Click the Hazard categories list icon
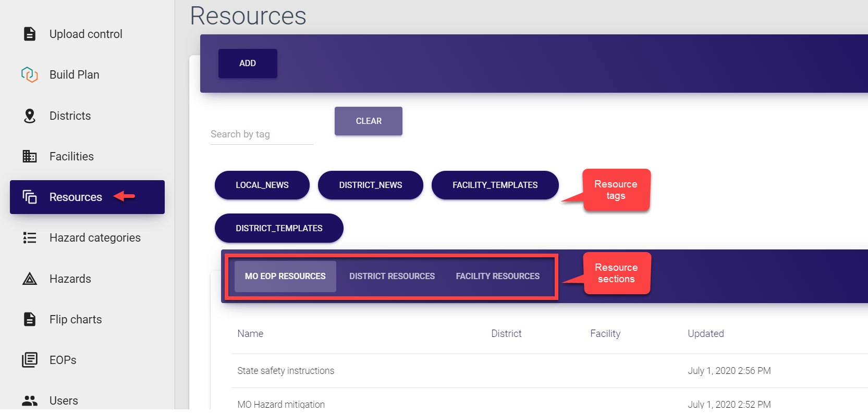The image size is (868, 414). (x=30, y=238)
